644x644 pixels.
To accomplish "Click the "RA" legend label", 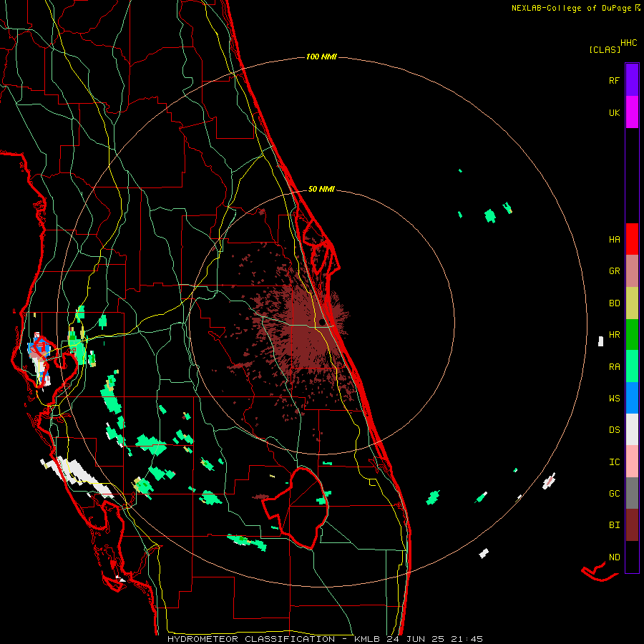I will (614, 367).
